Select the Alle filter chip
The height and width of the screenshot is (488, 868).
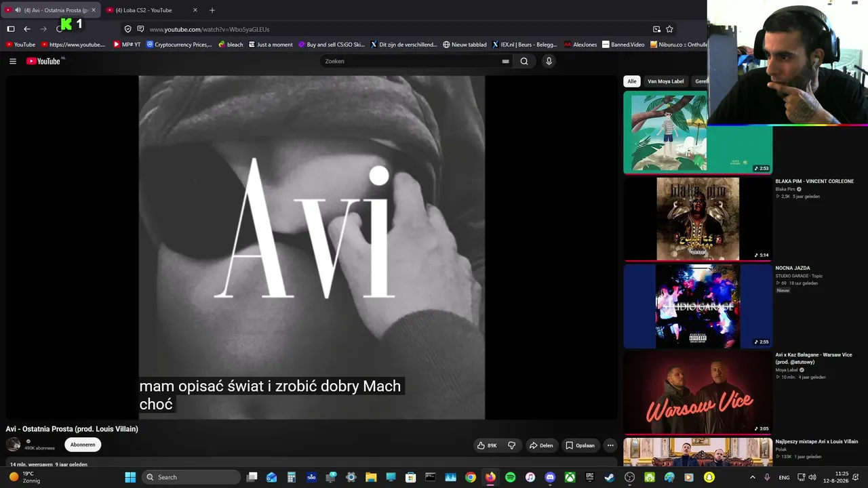pyautogui.click(x=632, y=81)
